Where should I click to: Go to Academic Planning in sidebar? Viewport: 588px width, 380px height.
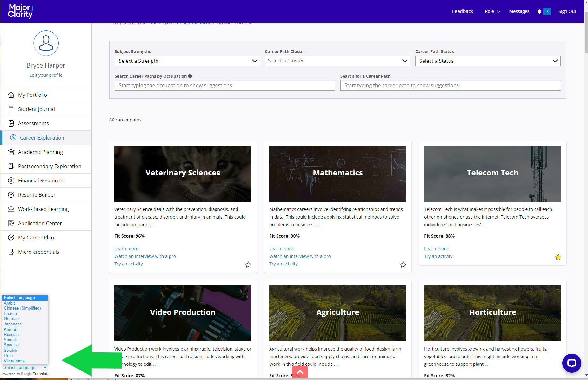coord(40,152)
